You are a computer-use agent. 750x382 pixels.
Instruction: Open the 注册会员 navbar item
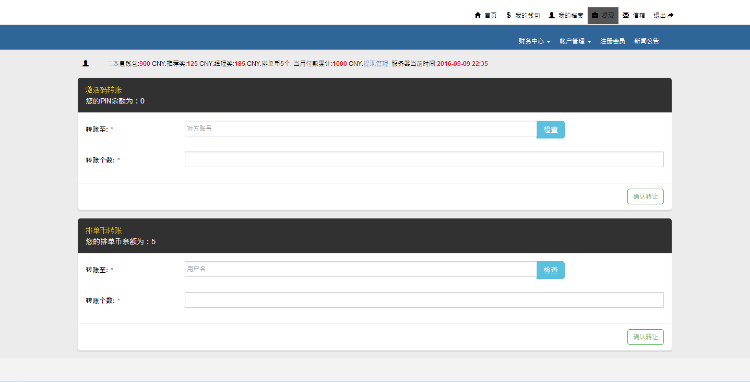click(x=613, y=41)
